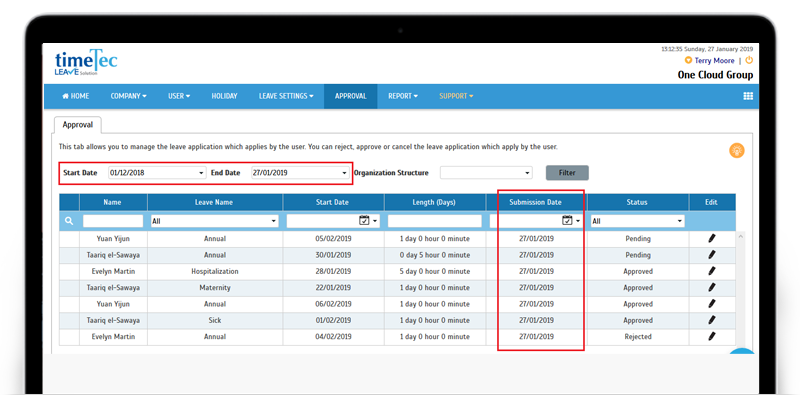This screenshot has height=395, width=800.
Task: Click start date 01/02/2019 cell
Action: pyautogui.click(x=333, y=320)
